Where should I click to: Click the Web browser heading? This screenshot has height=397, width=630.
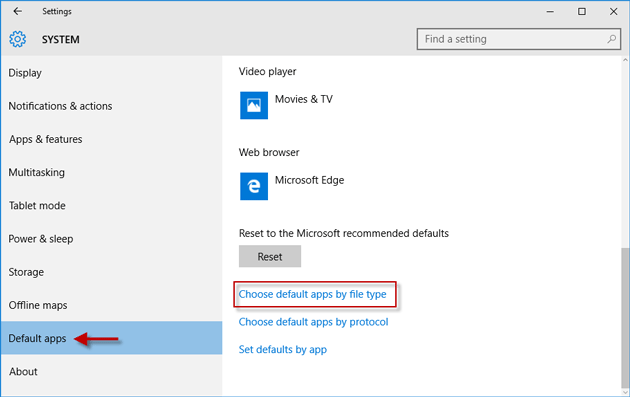click(x=269, y=153)
